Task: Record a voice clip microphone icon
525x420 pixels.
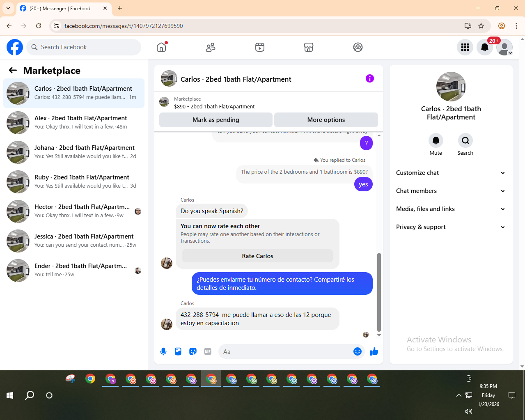Action: pos(163,351)
